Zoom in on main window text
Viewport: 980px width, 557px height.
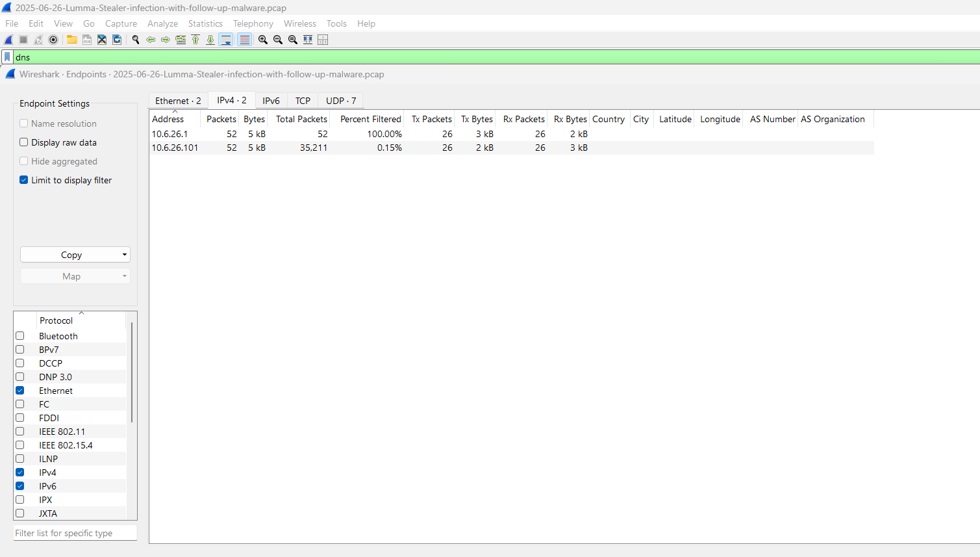[x=263, y=40]
